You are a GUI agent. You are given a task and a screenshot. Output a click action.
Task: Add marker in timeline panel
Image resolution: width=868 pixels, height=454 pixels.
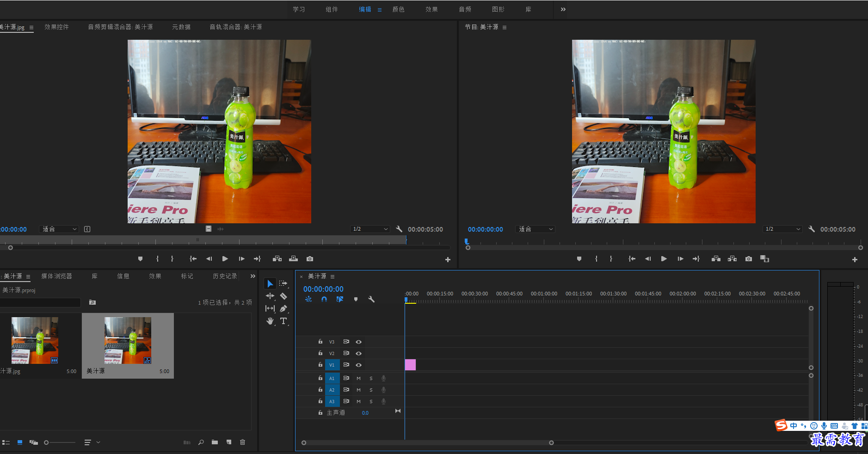pyautogui.click(x=356, y=299)
